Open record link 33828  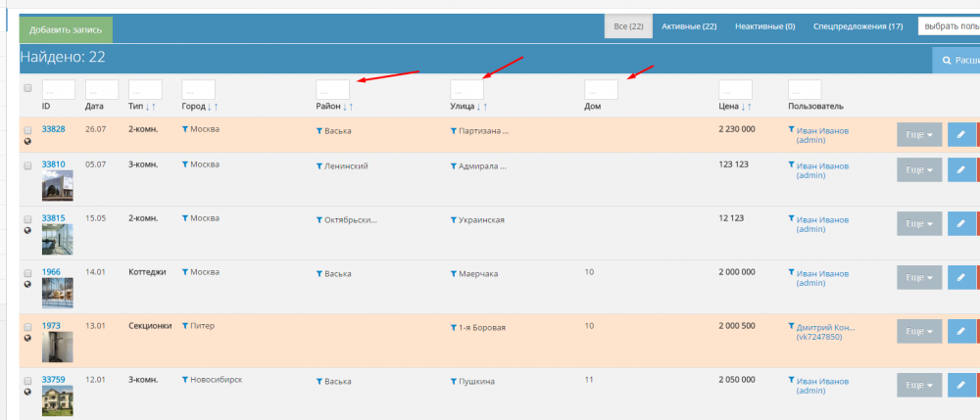click(x=53, y=129)
